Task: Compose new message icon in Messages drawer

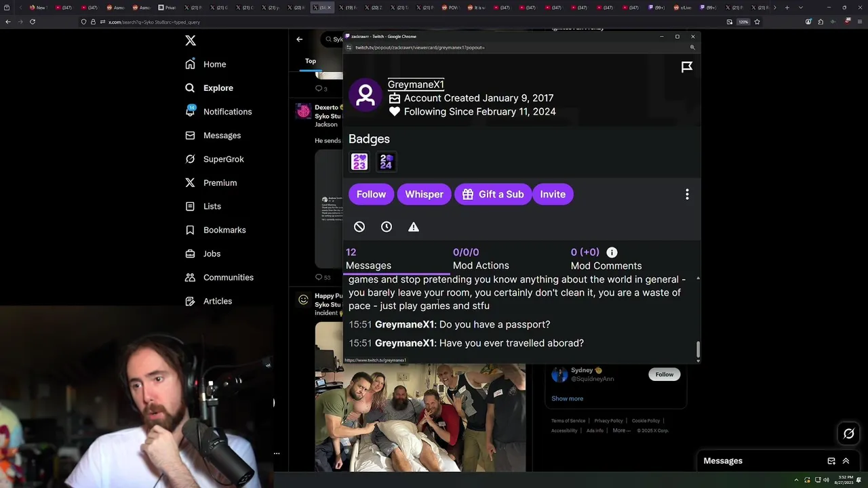Action: click(x=831, y=461)
